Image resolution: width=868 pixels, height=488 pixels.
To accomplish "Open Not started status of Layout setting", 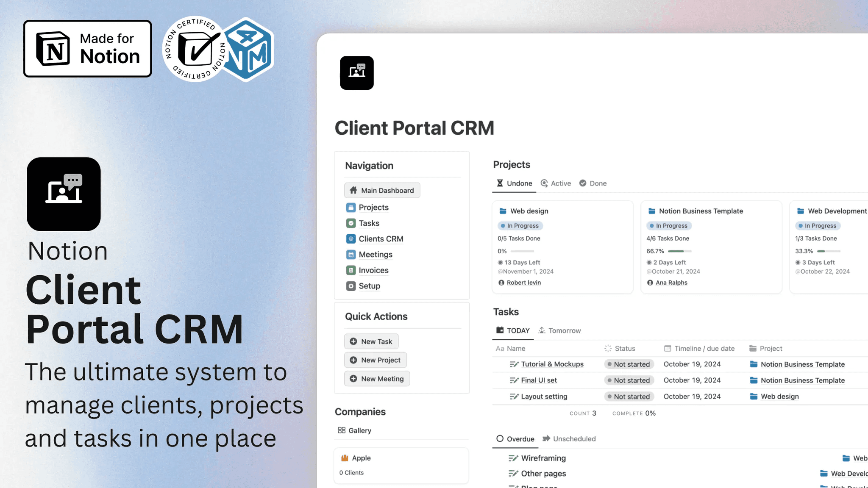I will pos(629,396).
